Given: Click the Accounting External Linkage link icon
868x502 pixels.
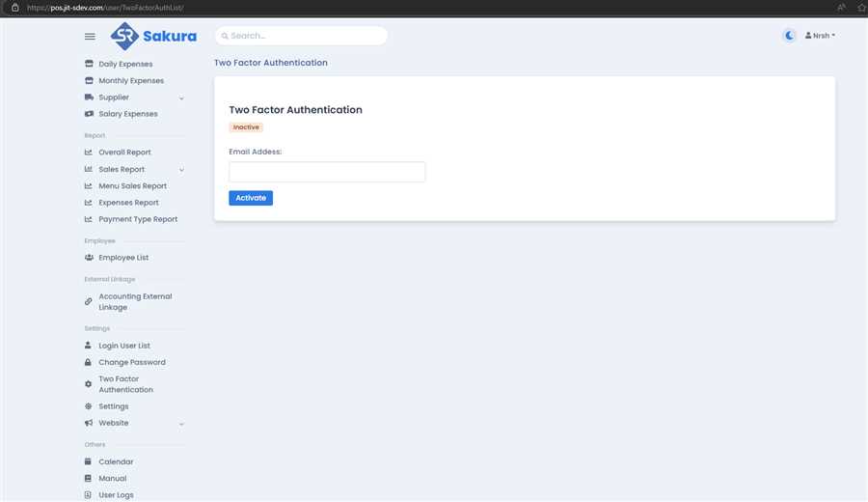Looking at the screenshot, I should (x=89, y=302).
